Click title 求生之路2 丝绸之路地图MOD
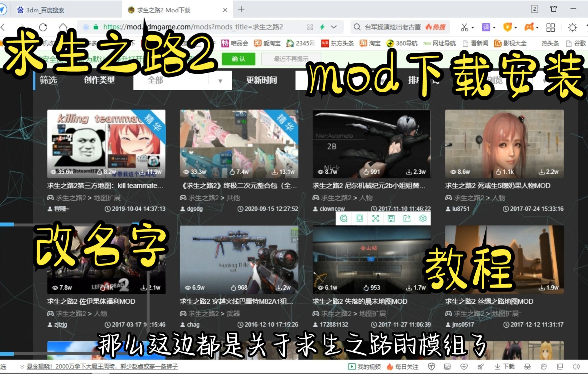Image resolution: width=588 pixels, height=374 pixels. (x=489, y=301)
